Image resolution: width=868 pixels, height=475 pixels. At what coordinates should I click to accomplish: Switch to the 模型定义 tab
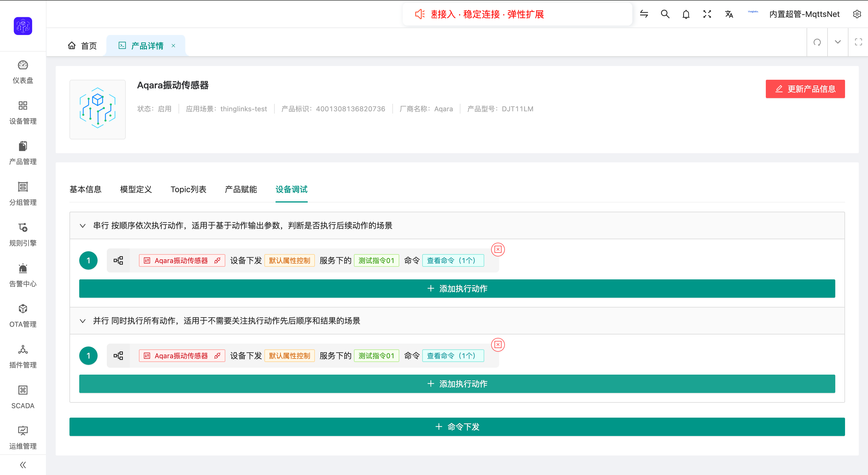point(136,189)
